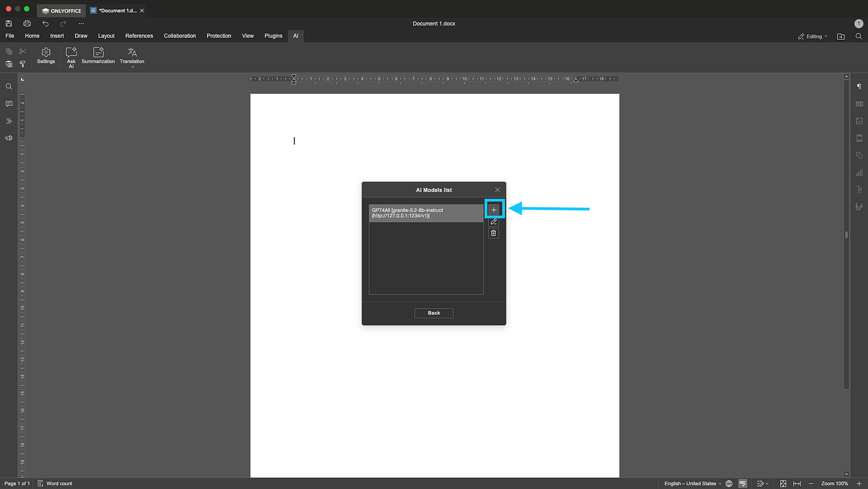Image resolution: width=868 pixels, height=489 pixels.
Task: Edit the selected AI model with the pencil icon
Action: pyautogui.click(x=494, y=222)
